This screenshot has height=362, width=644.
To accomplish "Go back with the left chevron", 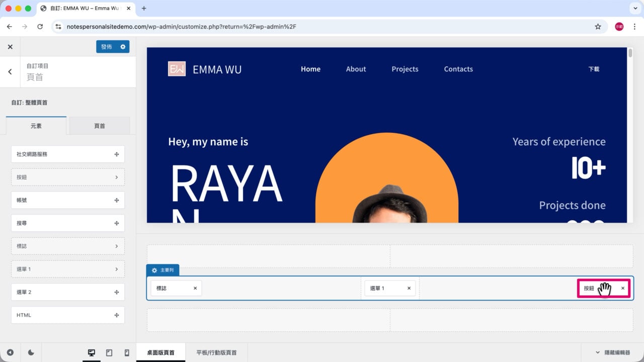I will (x=10, y=72).
